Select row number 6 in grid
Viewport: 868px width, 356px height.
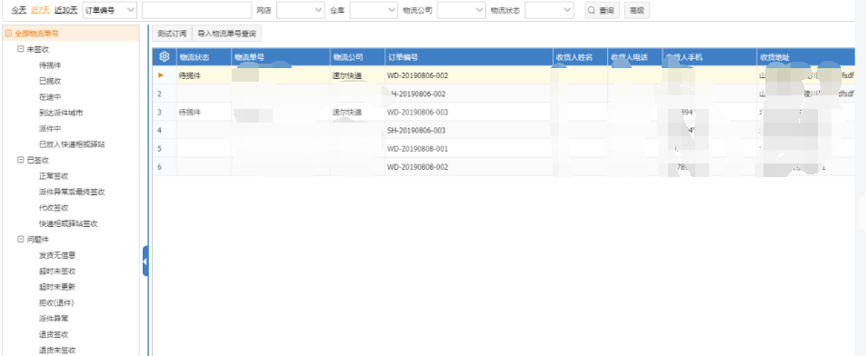(x=165, y=167)
